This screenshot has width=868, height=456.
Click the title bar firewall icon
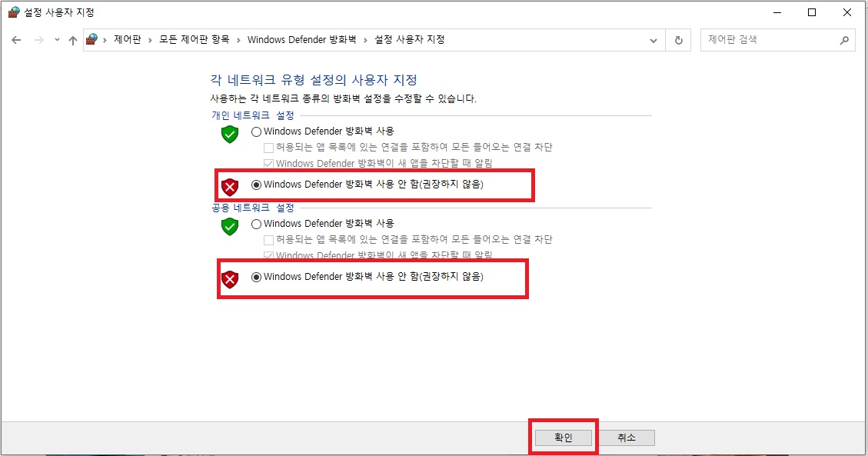pos(14,12)
